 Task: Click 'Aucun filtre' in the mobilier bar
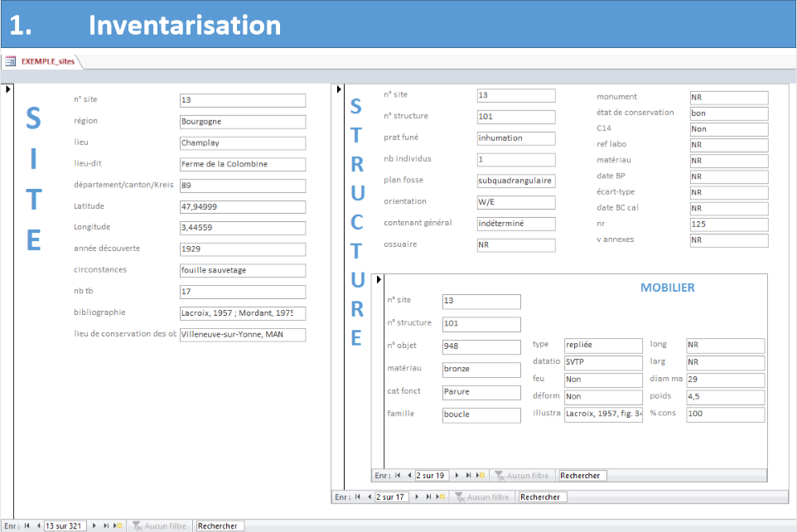click(x=522, y=476)
